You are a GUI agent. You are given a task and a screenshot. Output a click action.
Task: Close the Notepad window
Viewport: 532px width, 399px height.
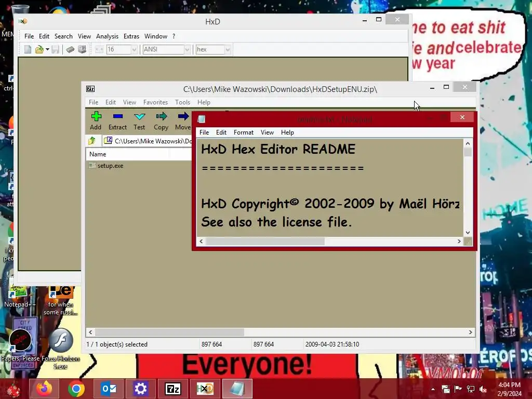click(462, 117)
